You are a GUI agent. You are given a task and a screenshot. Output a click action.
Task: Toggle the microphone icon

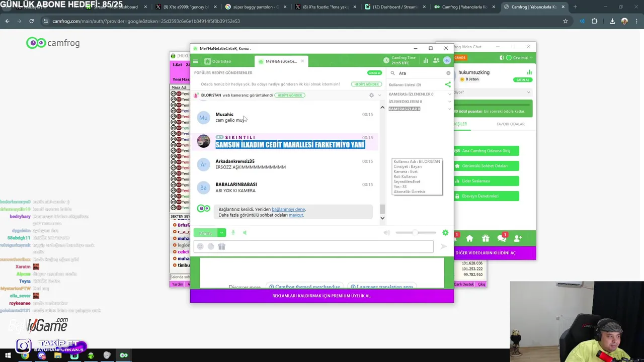[x=233, y=233]
